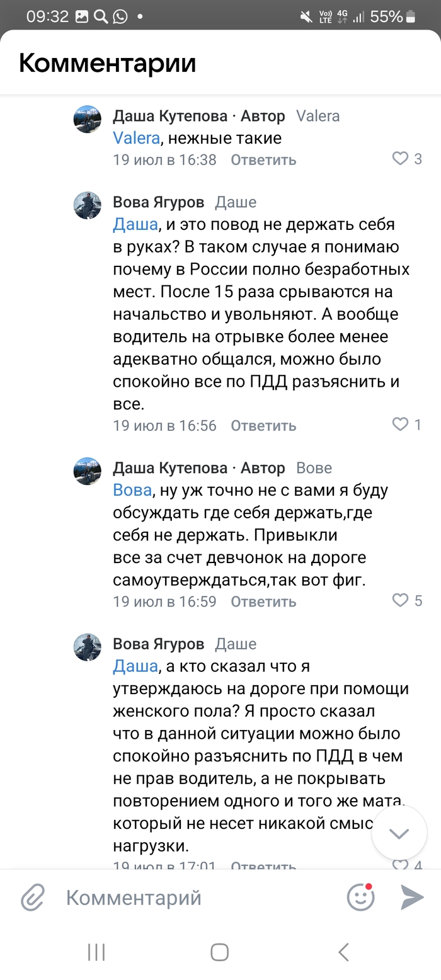
Task: Reply to the comment posted at 16:56
Action: [263, 426]
